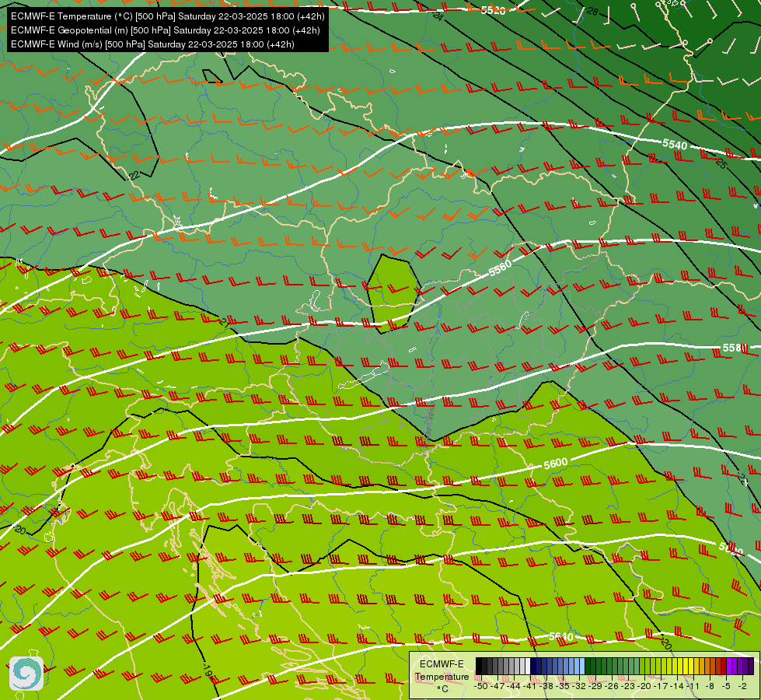
Task: Click the 'ECMWF-E Geopotential (m) [500 hPa]' title line
Action: pos(165,30)
